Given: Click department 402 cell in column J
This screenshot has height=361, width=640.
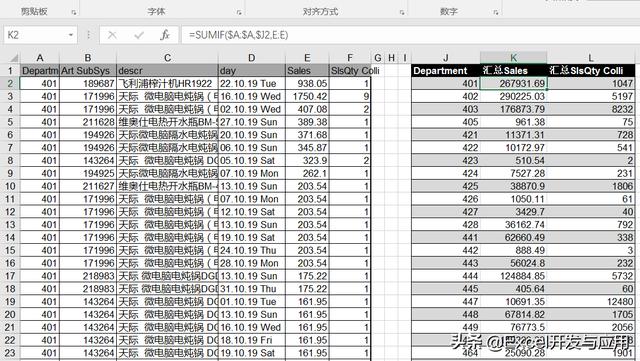Looking at the screenshot, I should (446, 96).
